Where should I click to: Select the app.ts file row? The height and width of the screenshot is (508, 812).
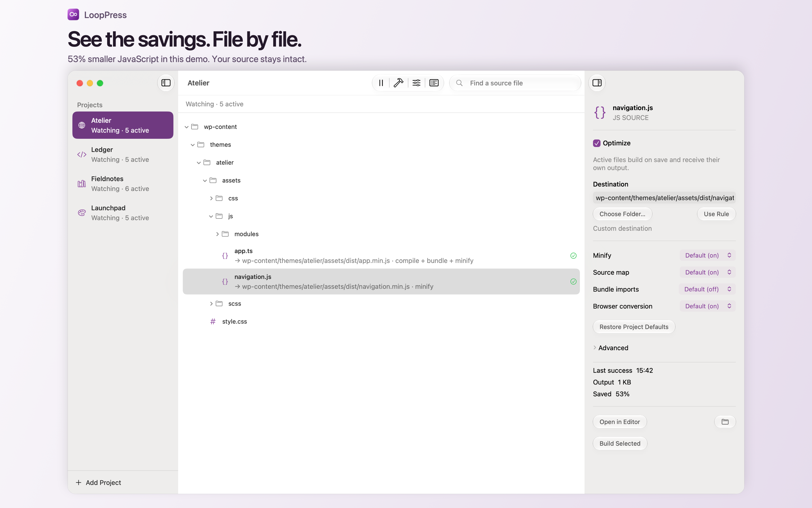(x=381, y=256)
